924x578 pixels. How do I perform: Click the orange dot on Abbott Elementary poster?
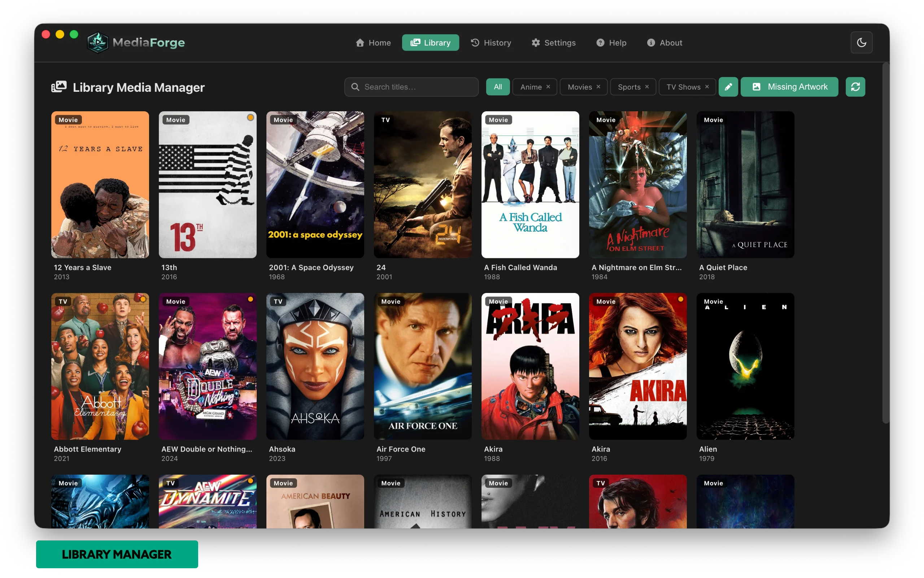pos(143,299)
